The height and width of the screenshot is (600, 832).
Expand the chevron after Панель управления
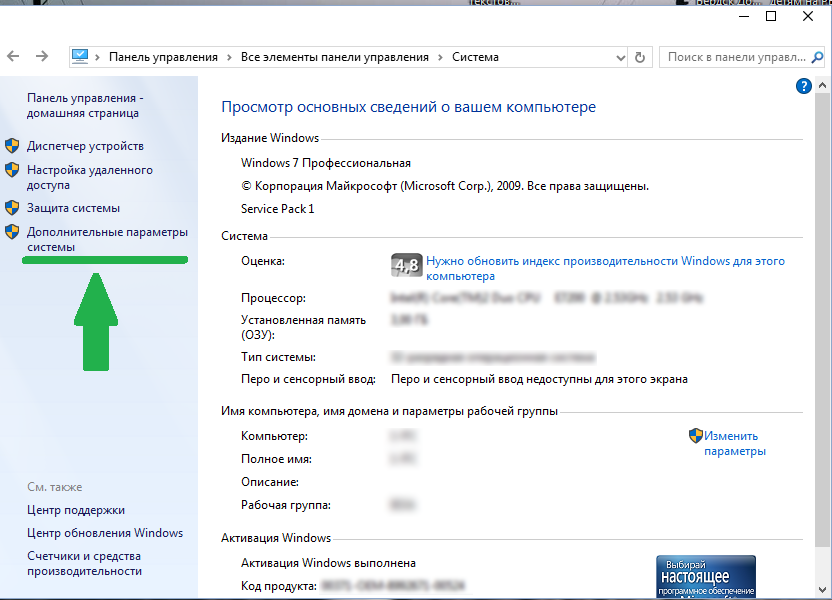pos(230,57)
